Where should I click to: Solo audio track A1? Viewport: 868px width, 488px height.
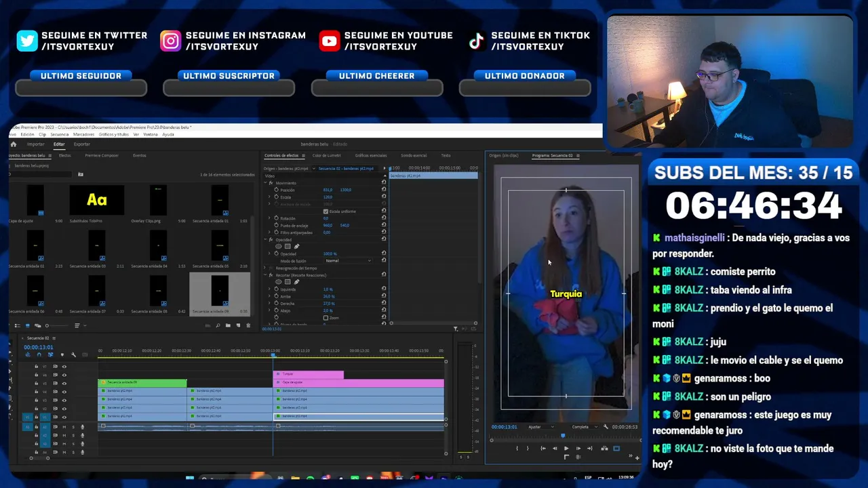73,427
